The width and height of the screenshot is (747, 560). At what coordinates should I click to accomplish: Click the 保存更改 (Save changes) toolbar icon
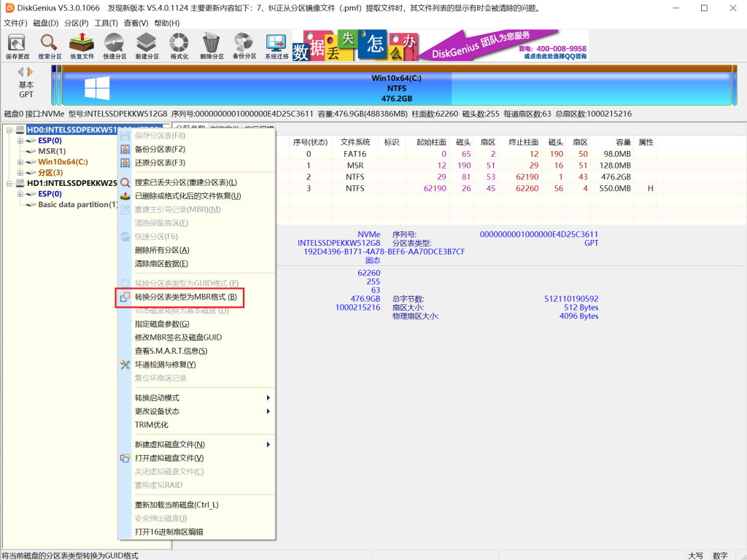(x=18, y=45)
